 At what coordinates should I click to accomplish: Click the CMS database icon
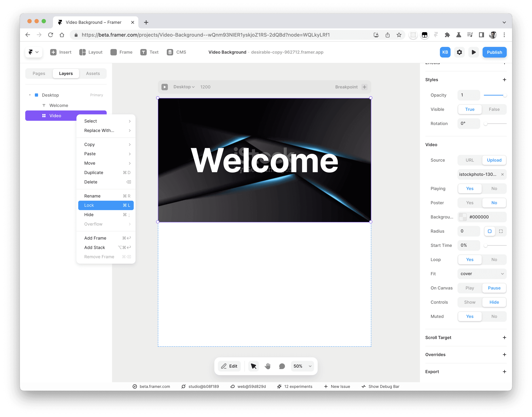click(x=170, y=52)
